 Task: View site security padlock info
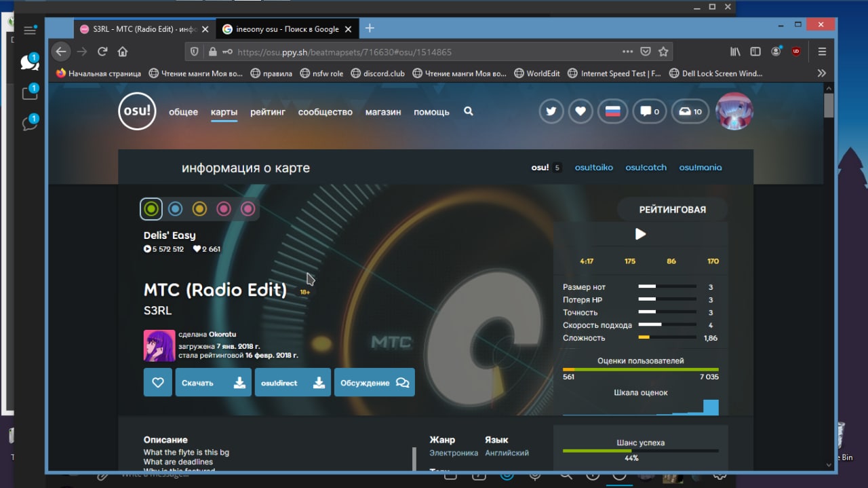[212, 52]
